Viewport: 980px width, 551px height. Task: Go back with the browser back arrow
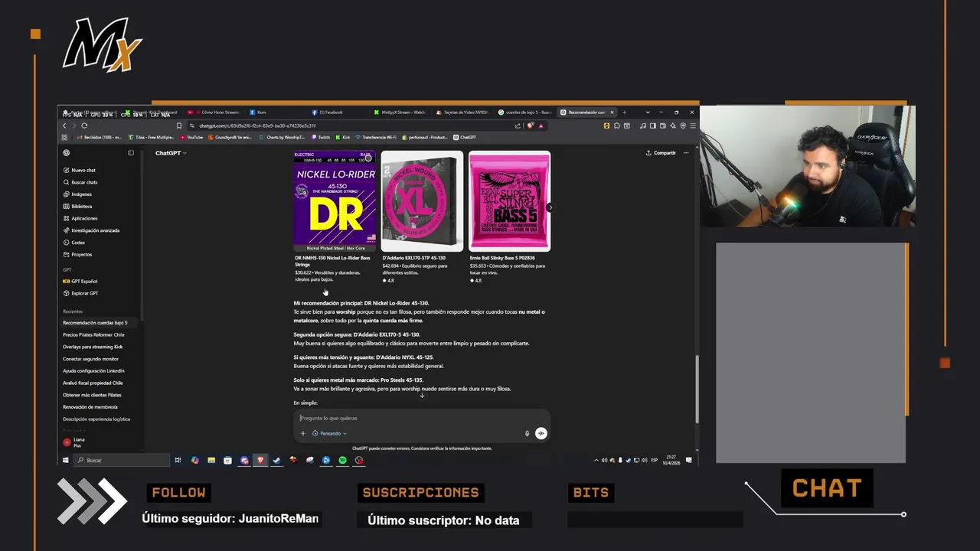pyautogui.click(x=64, y=126)
